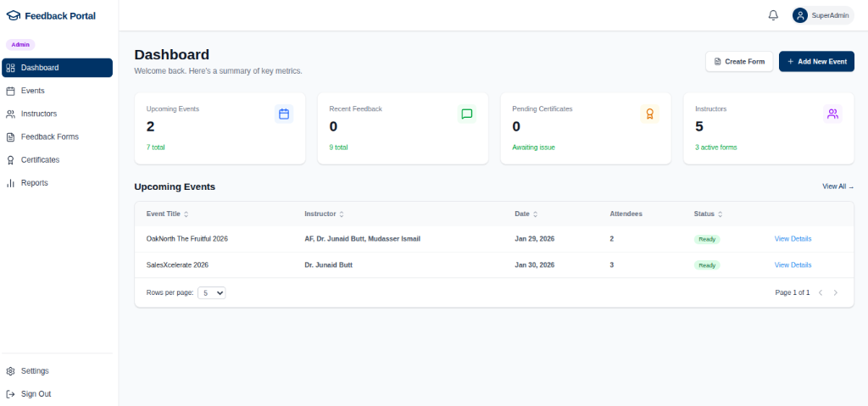Click the OakNorth The Fruitful 2026 event title
868x406 pixels.
pyautogui.click(x=187, y=239)
